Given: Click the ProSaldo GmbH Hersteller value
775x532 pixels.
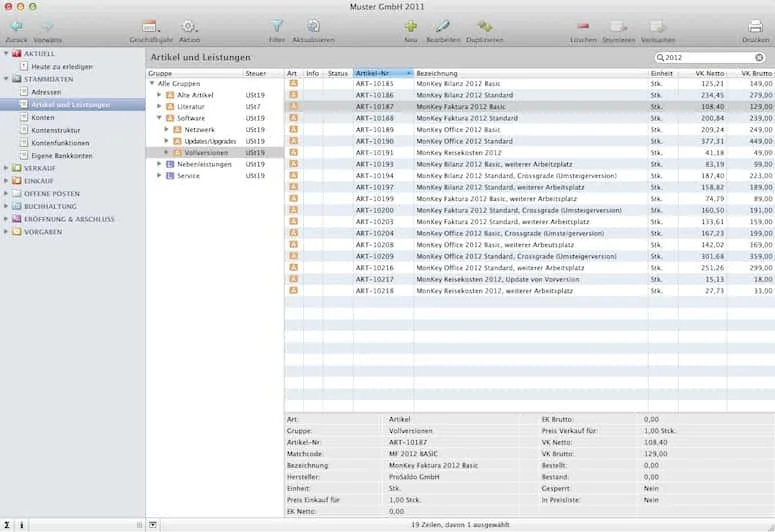Looking at the screenshot, I should pos(414,477).
